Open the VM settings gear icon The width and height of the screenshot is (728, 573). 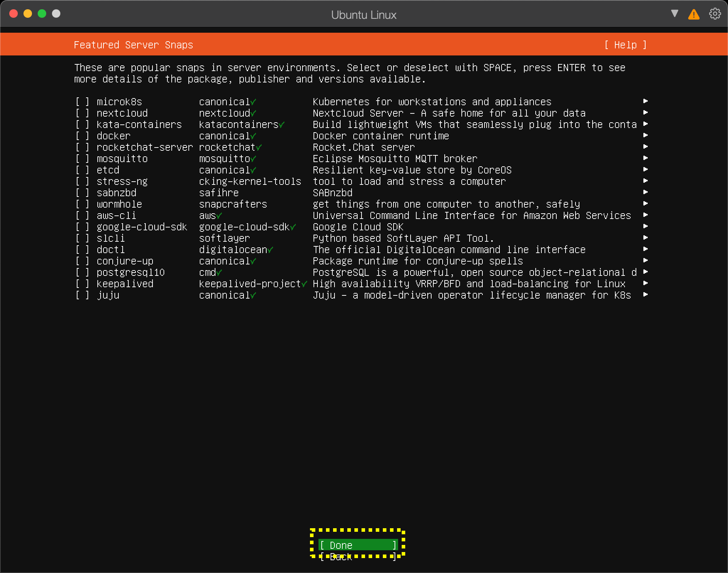click(715, 14)
